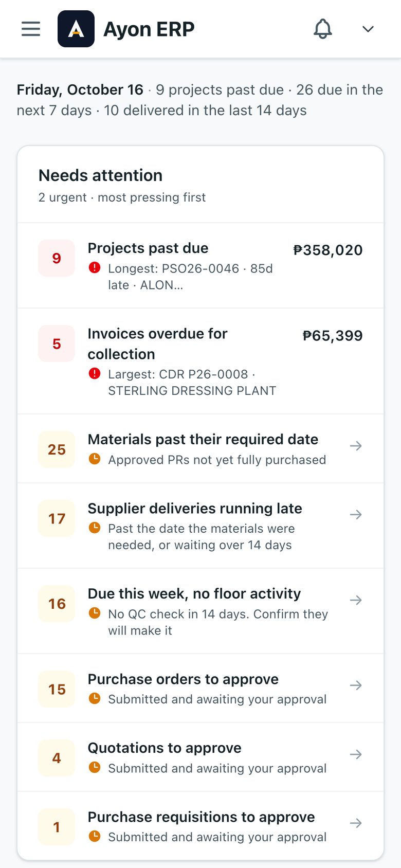Open Invoices overdue for collection

coord(200,361)
